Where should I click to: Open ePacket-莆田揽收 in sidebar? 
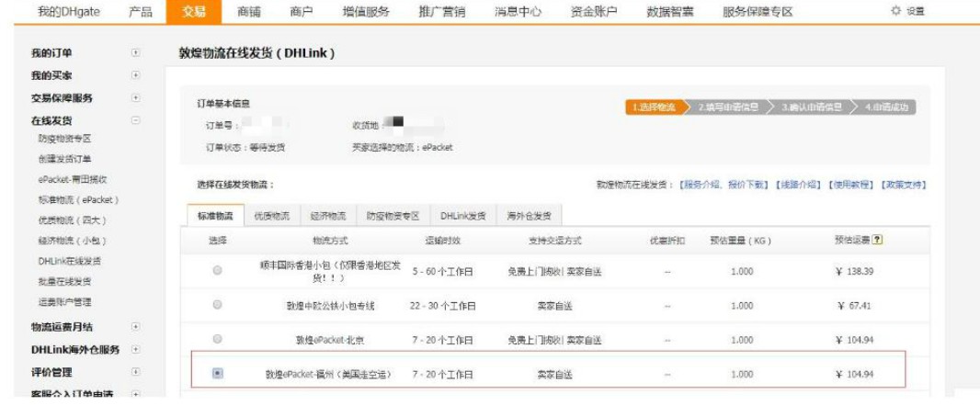pos(73,180)
